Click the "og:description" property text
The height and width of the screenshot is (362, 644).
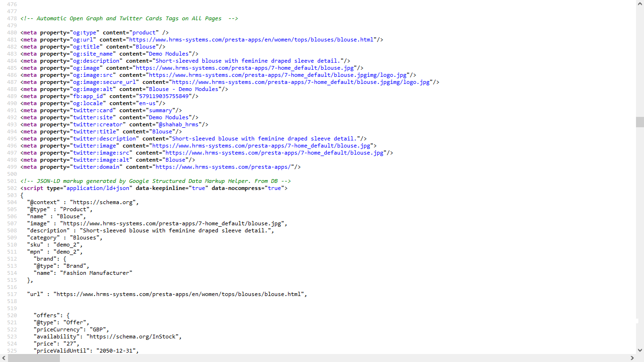(95, 61)
